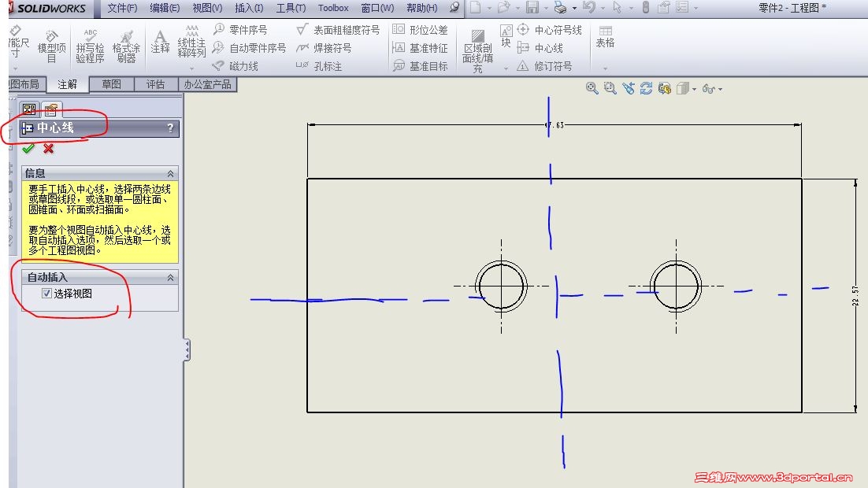
Task: Cancel centerline with red X
Action: pyautogui.click(x=49, y=148)
